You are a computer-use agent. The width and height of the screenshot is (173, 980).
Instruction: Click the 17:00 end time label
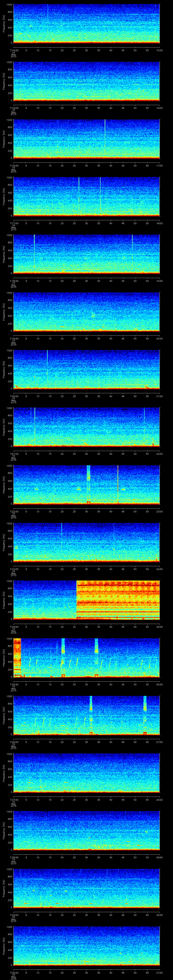point(160,166)
